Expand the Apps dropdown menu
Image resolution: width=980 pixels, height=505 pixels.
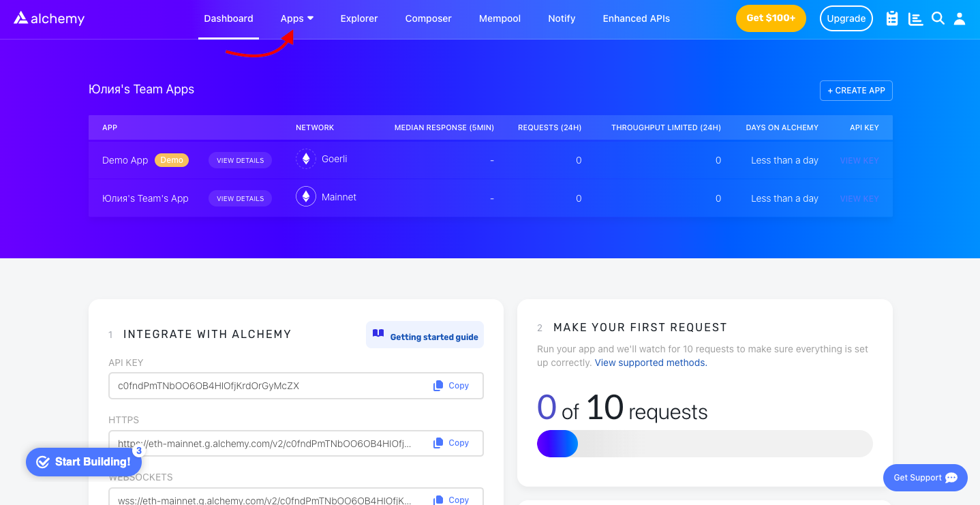point(297,18)
